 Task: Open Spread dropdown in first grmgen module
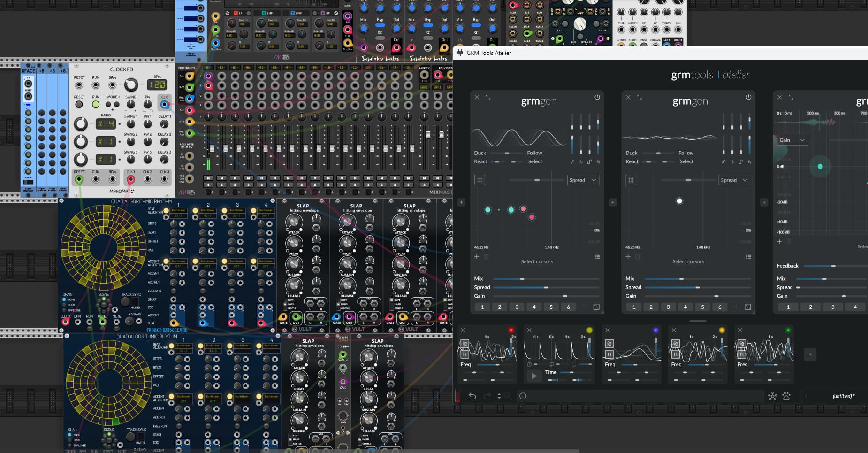pyautogui.click(x=583, y=180)
